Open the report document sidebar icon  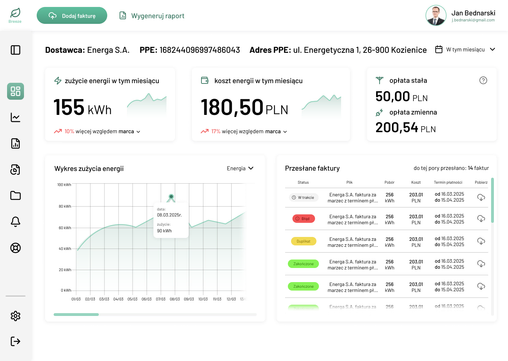point(15,144)
